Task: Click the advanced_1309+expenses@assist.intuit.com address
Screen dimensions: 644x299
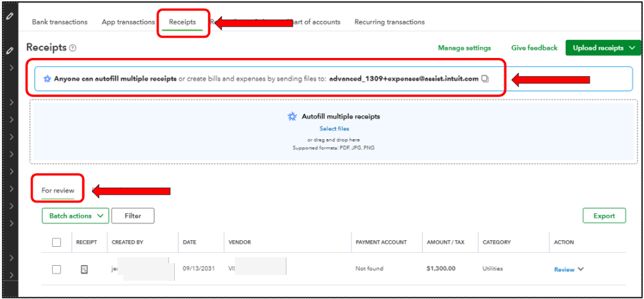Action: pos(404,79)
